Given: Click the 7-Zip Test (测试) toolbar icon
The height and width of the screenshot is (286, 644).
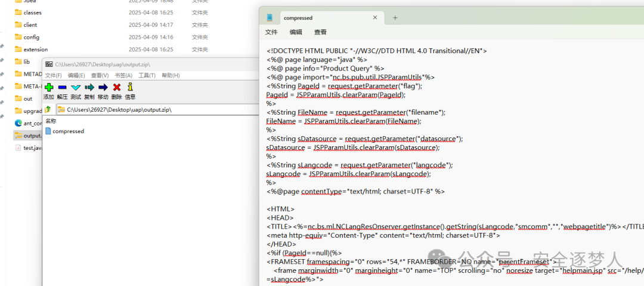Looking at the screenshot, I should [x=76, y=87].
